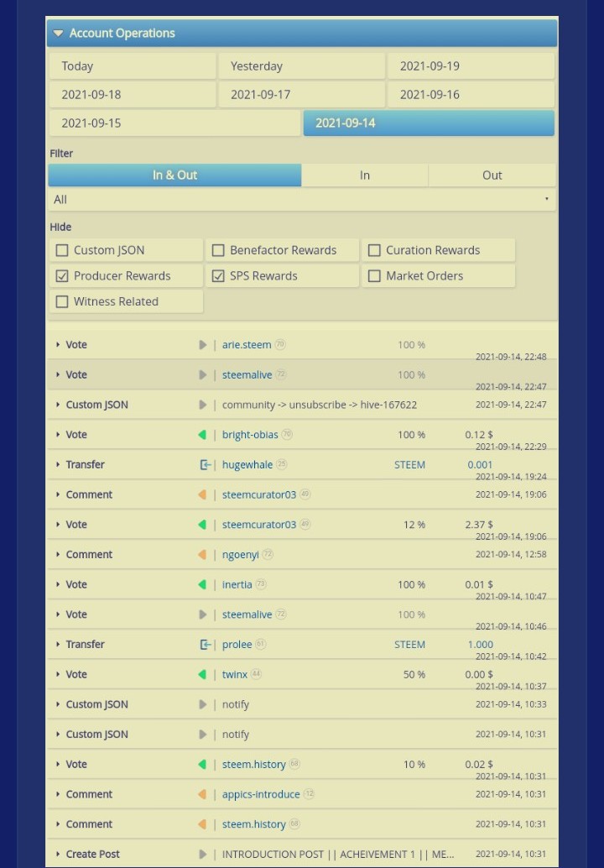This screenshot has width=604, height=868.
Task: Click green incoming arrow icon for bright-obias vote
Action: (202, 435)
